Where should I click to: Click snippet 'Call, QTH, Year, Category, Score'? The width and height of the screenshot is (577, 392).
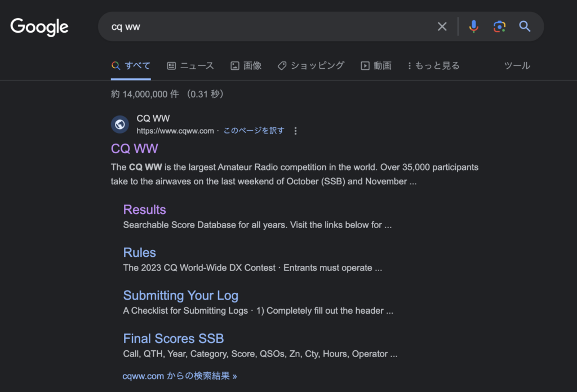click(190, 354)
